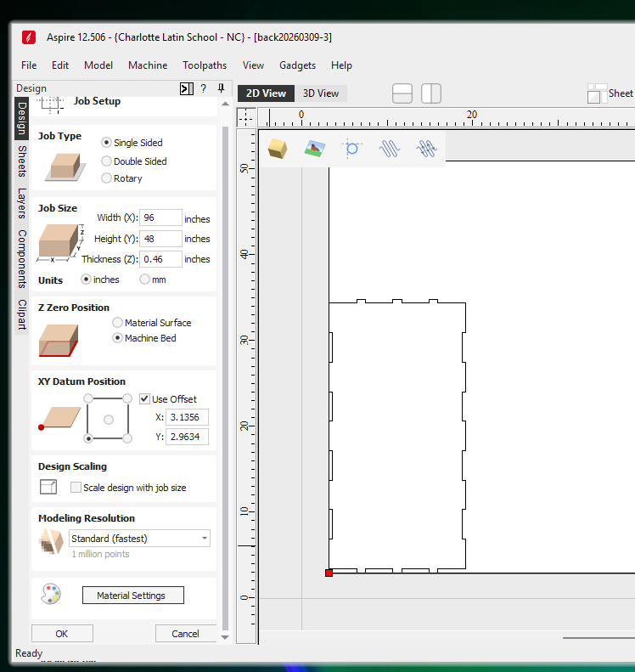635x672 pixels.
Task: Click the red datum marker in 2D view
Action: pos(329,573)
